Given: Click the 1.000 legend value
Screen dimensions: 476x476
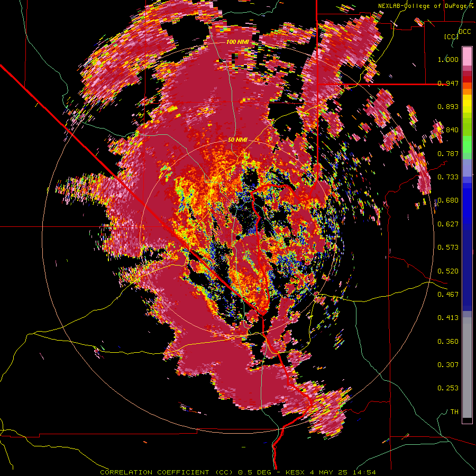Looking at the screenshot, I should click(x=448, y=59).
